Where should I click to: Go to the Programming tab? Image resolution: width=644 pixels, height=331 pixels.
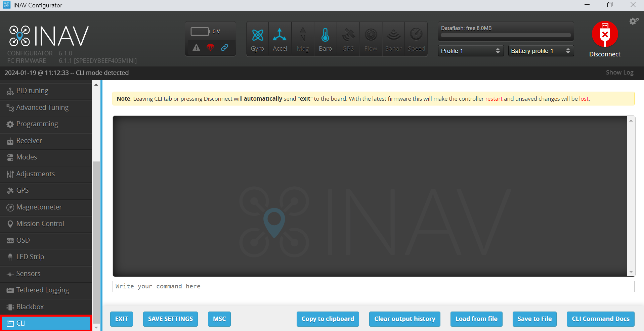pos(46,124)
